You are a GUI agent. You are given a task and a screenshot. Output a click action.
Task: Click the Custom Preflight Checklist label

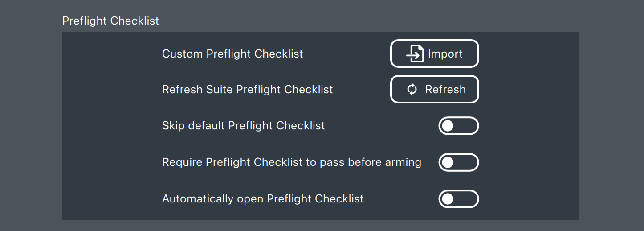pos(232,54)
